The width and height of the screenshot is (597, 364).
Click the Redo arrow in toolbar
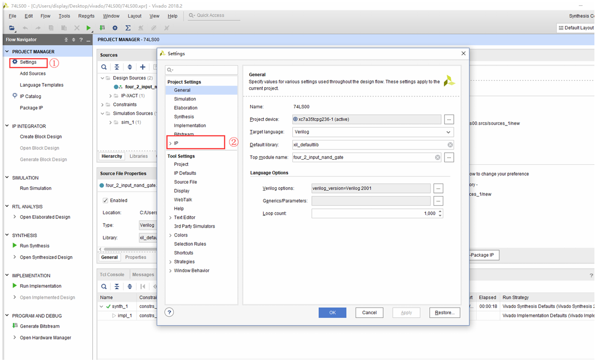pyautogui.click(x=38, y=28)
